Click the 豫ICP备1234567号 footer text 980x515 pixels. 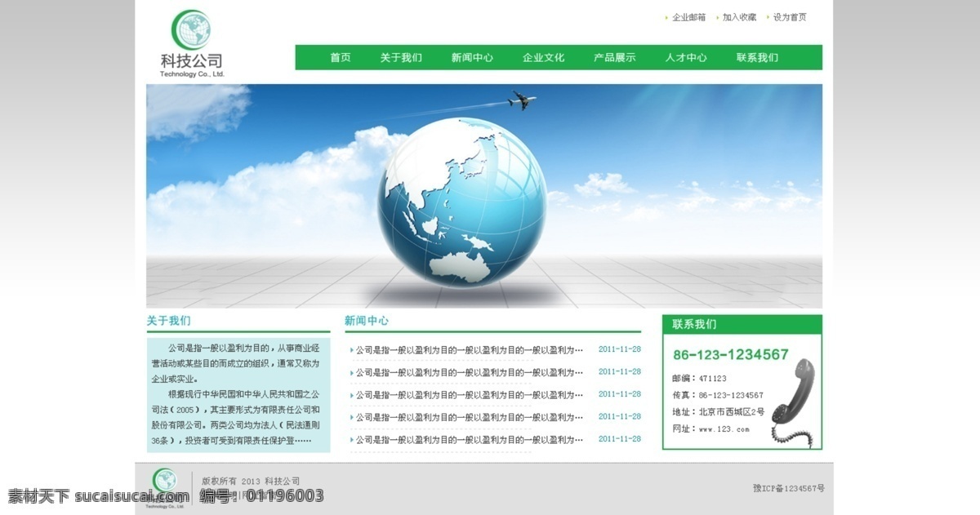coord(789,488)
